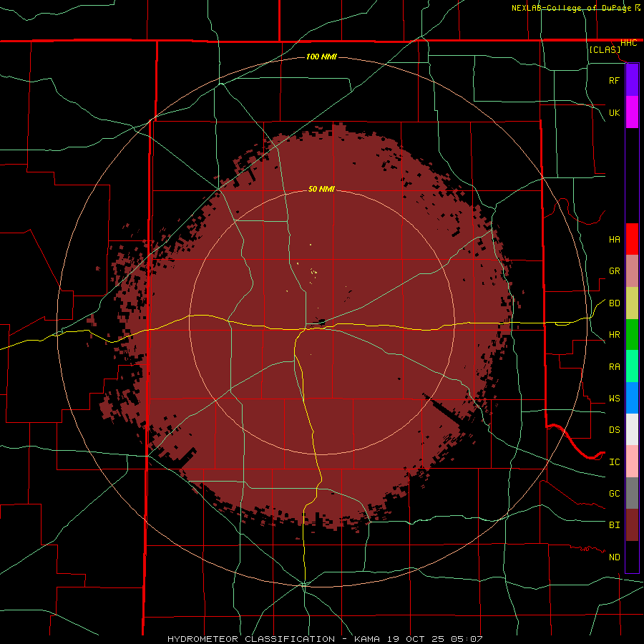The height and width of the screenshot is (644, 644).
Task: Select the BI dark red legend swatch
Action: pos(632,525)
